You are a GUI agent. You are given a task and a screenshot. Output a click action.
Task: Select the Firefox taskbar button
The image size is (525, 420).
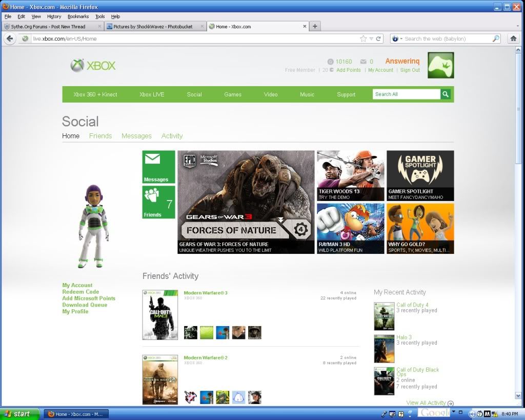point(76,414)
